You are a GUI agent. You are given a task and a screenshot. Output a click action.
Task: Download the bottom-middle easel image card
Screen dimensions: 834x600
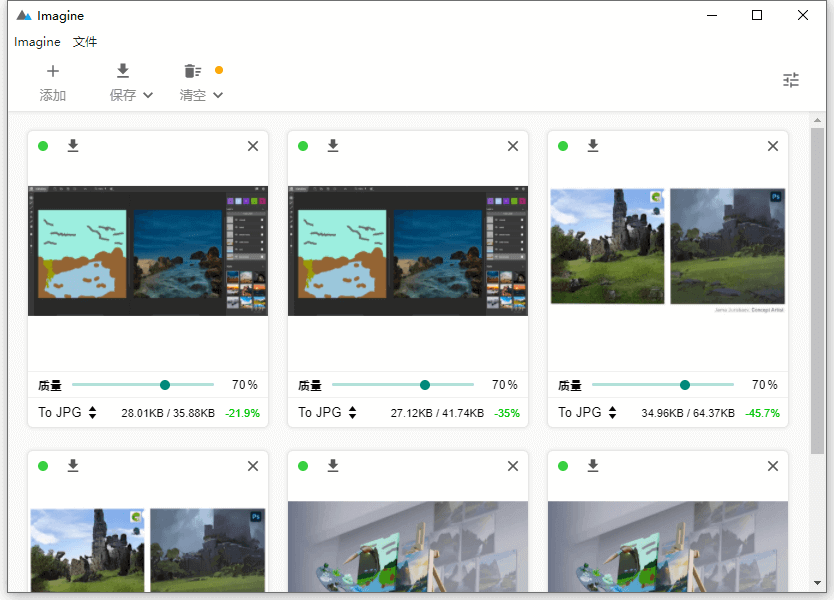tap(333, 466)
